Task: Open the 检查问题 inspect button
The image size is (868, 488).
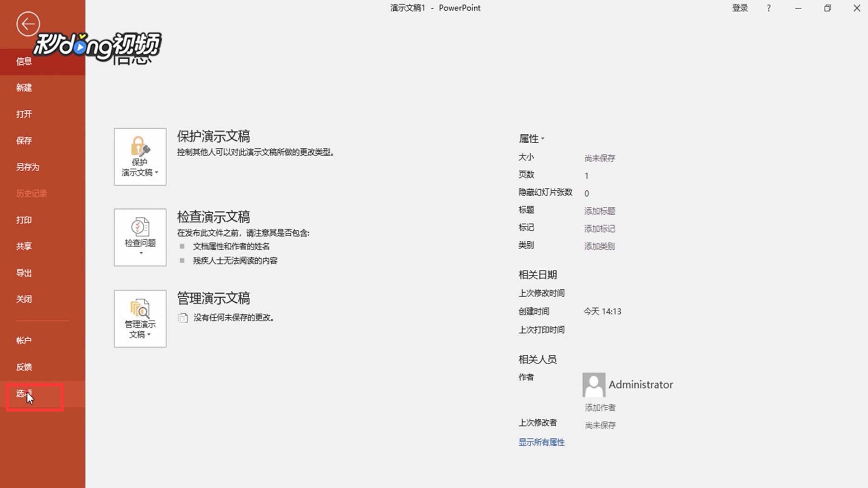Action: pyautogui.click(x=140, y=237)
